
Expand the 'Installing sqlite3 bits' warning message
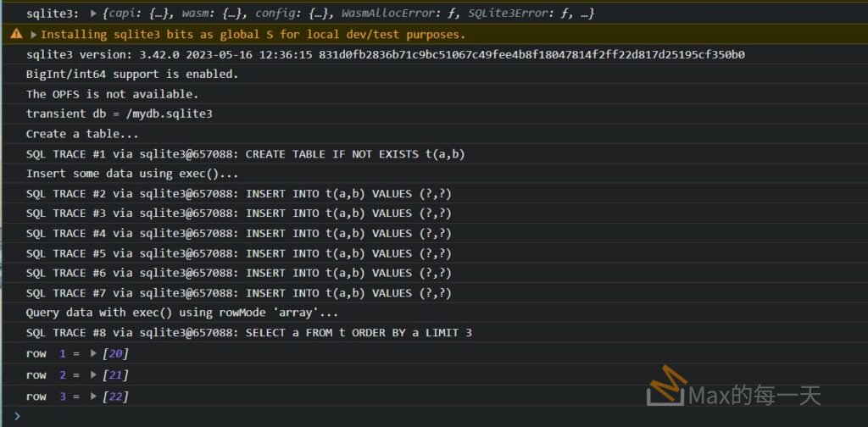click(34, 35)
